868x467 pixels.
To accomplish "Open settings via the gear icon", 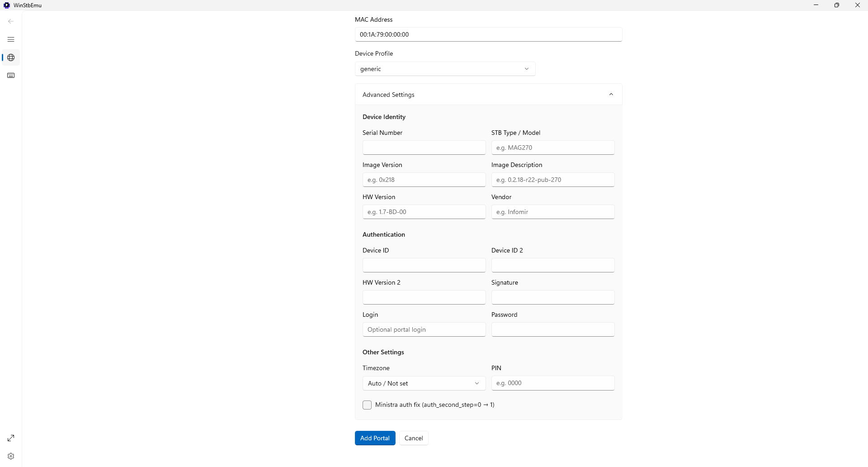I will pos(11,456).
